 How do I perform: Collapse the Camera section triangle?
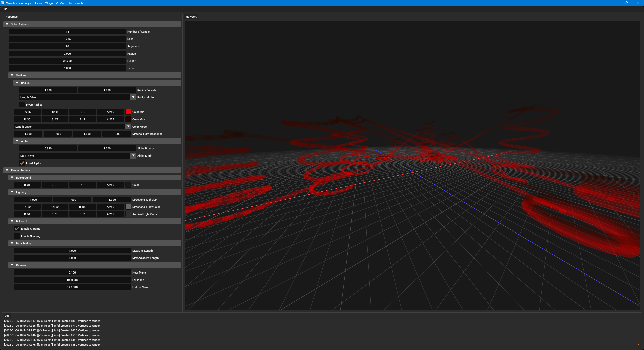coord(12,265)
